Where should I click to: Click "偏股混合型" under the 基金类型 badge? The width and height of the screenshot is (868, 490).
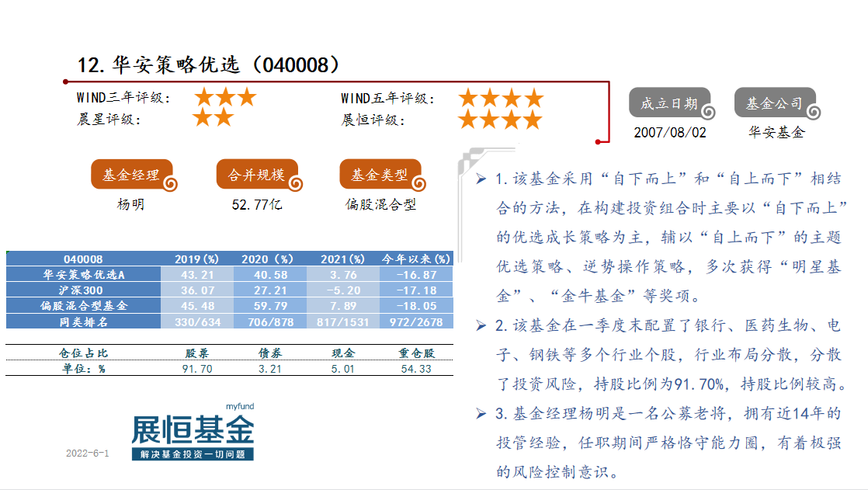[x=381, y=204]
